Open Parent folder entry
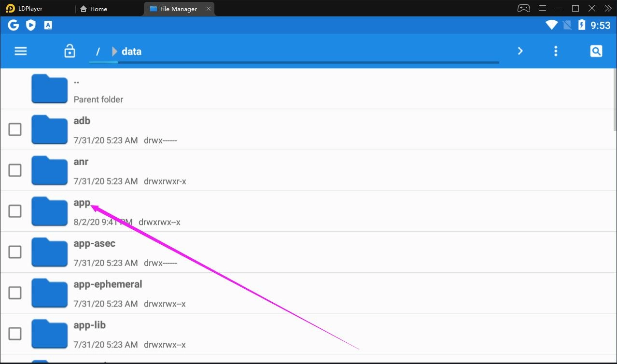Viewport: 617px width, 364px height. [98, 89]
